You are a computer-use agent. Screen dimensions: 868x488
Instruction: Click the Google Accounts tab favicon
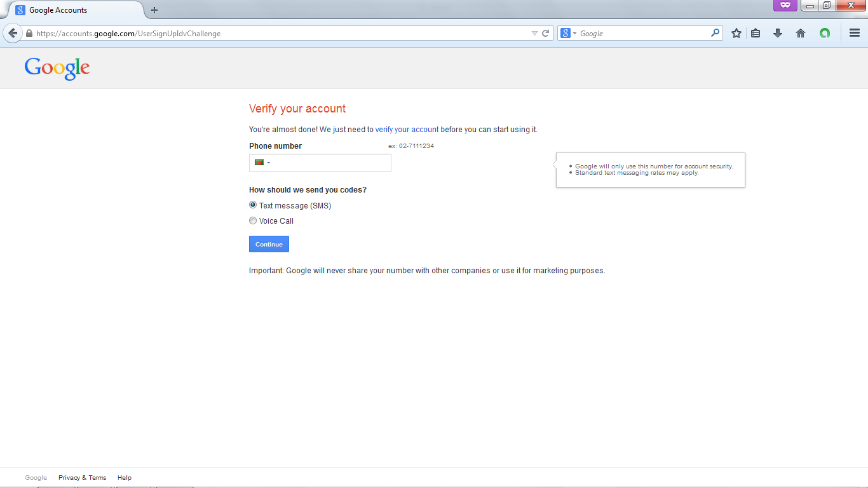20,10
